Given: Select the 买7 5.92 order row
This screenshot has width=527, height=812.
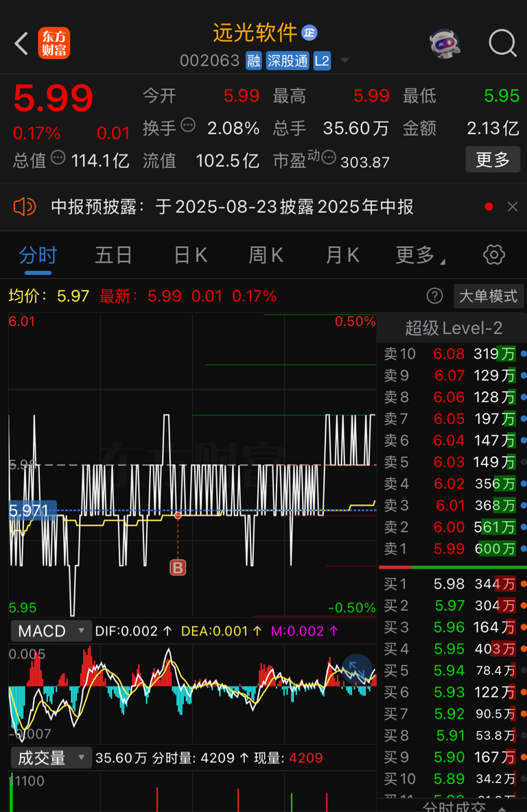Looking at the screenshot, I should tap(452, 714).
